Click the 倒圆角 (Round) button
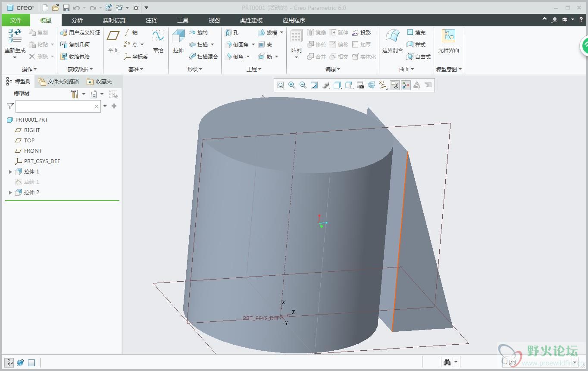 click(237, 44)
